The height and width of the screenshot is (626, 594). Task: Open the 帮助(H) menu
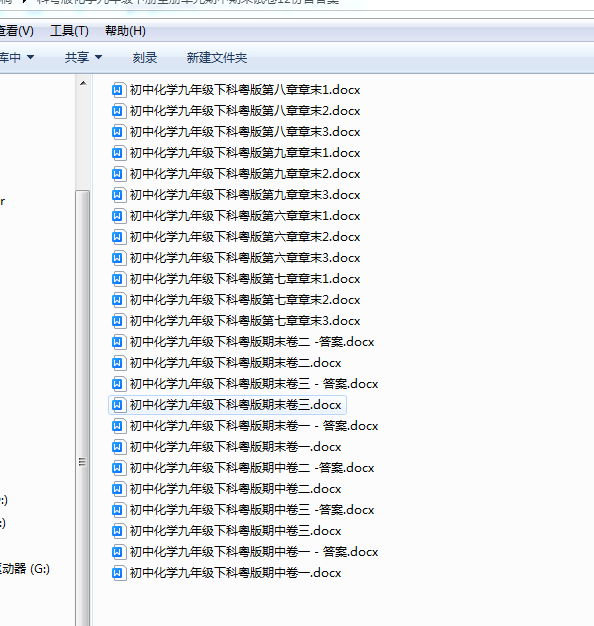click(x=125, y=31)
